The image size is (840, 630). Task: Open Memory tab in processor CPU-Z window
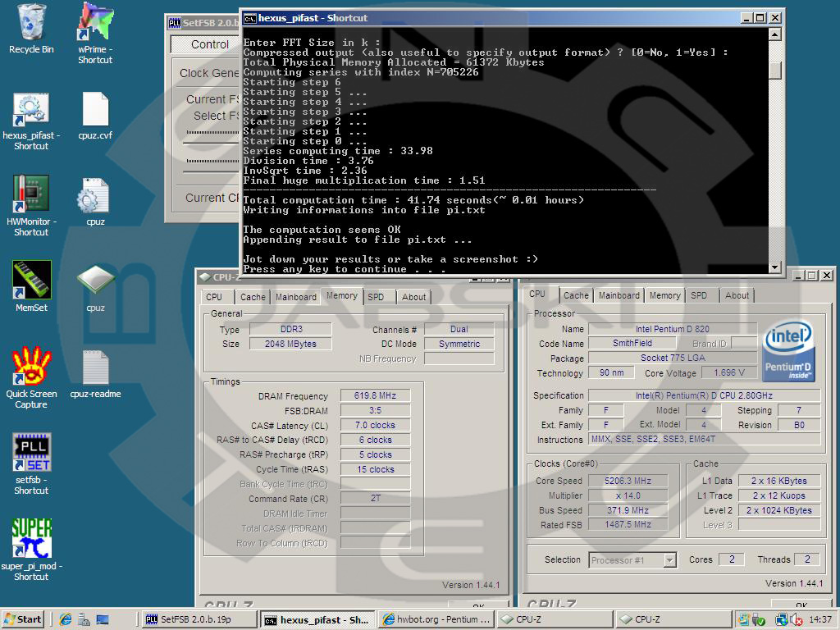click(664, 295)
